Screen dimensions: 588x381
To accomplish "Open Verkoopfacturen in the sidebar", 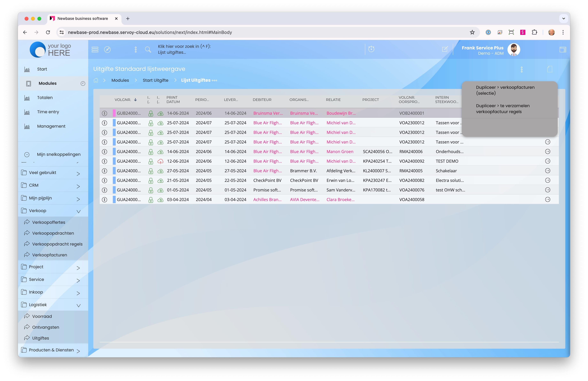I will coord(49,255).
